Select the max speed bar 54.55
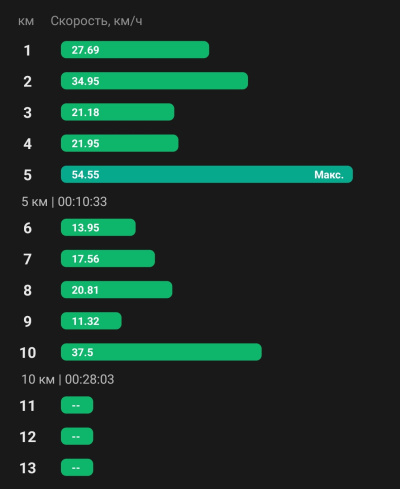 pos(207,174)
